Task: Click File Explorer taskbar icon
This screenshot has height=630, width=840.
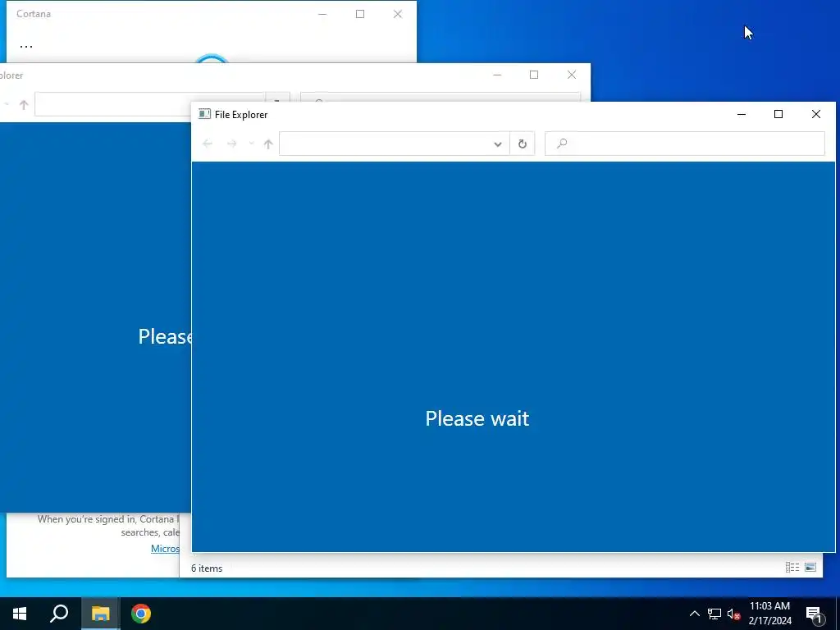Action: point(100,614)
